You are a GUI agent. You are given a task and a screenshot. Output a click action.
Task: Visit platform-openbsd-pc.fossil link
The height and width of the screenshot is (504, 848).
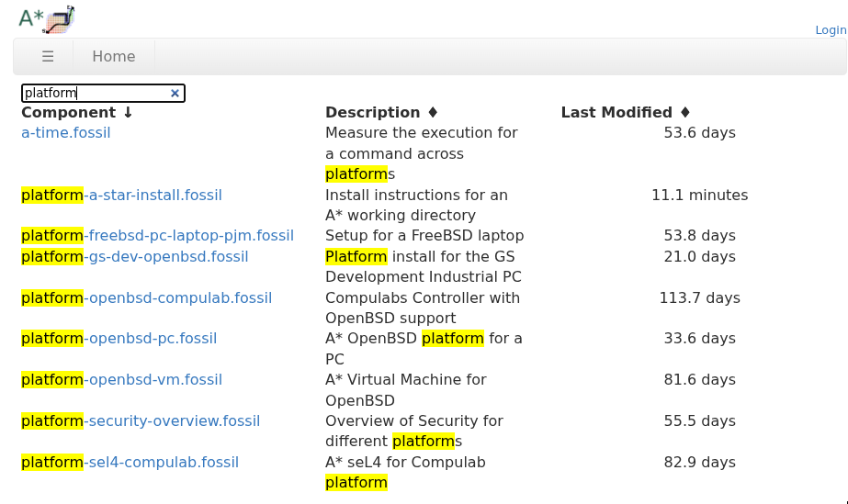coord(119,339)
